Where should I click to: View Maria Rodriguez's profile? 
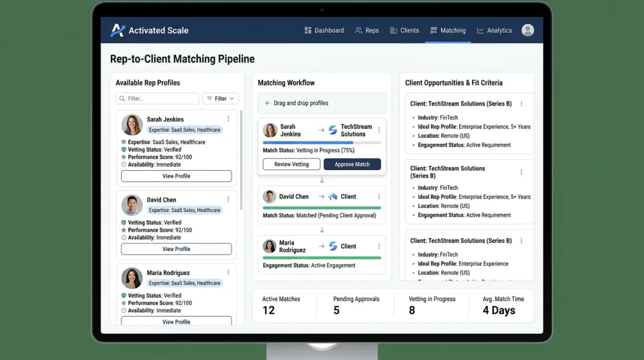[x=176, y=321]
